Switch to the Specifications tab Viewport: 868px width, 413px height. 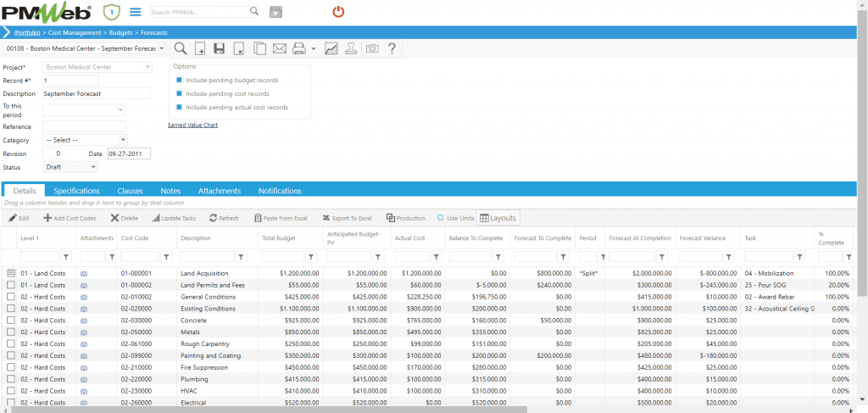coord(77,191)
